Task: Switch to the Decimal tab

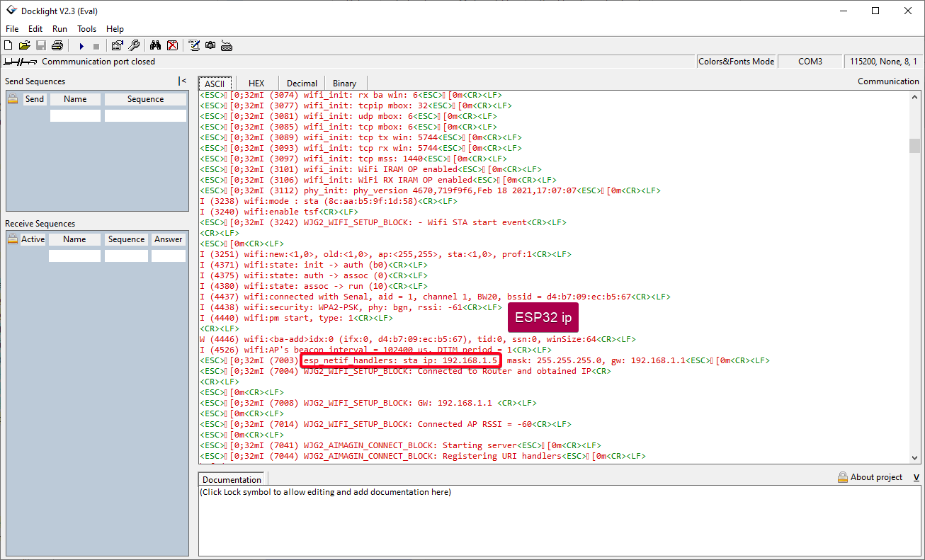Action: (x=302, y=84)
